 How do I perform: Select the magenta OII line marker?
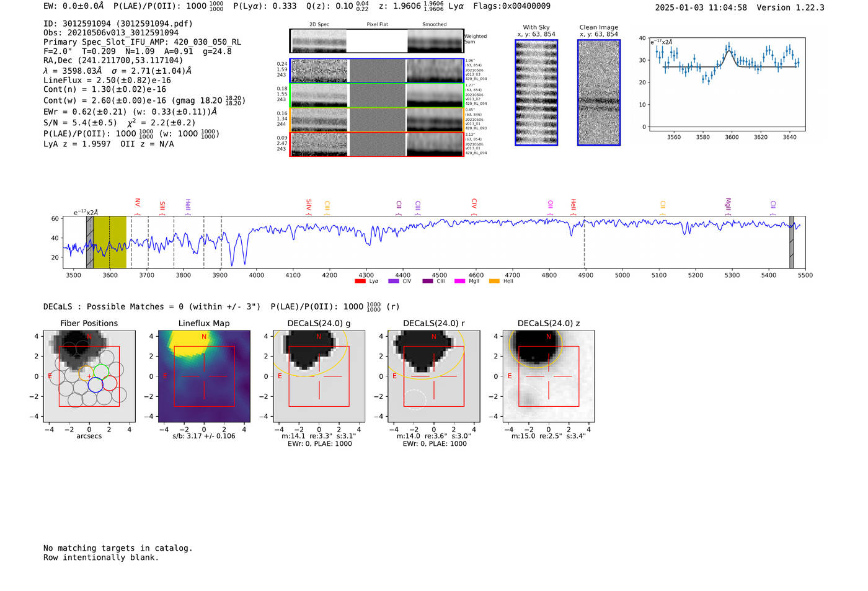(x=550, y=205)
